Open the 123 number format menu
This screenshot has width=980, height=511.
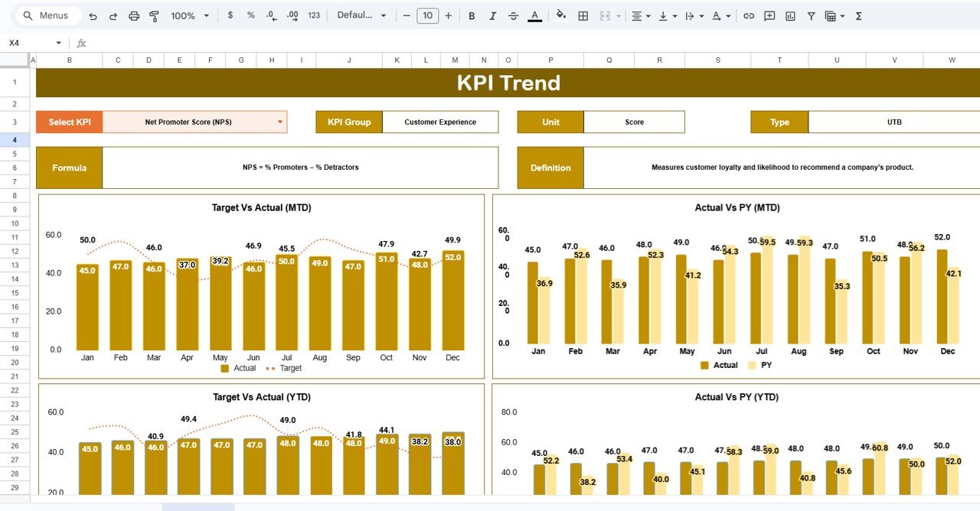314,16
